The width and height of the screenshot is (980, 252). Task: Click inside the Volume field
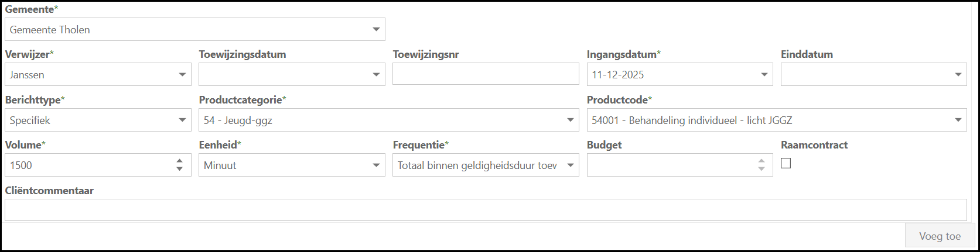pyautogui.click(x=88, y=165)
